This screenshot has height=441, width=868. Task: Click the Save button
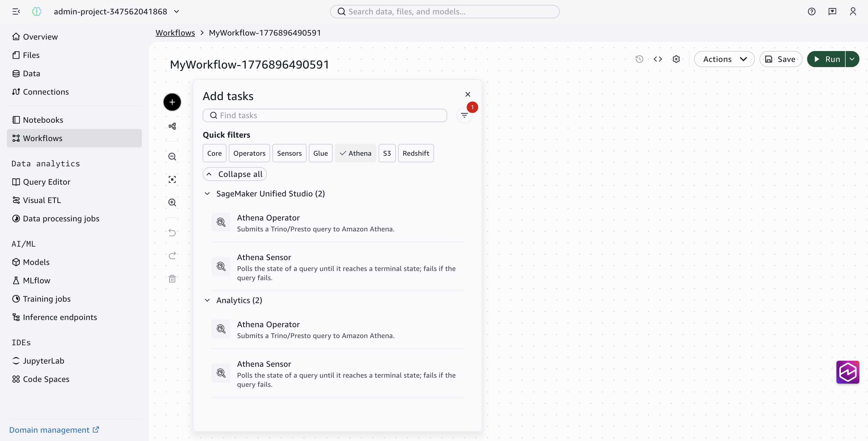coord(780,59)
